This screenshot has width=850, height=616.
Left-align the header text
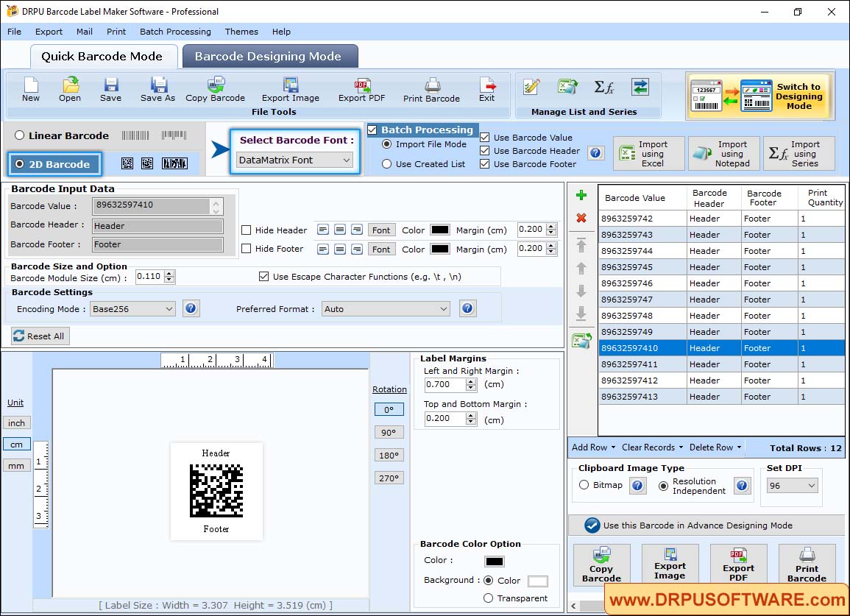pyautogui.click(x=322, y=230)
